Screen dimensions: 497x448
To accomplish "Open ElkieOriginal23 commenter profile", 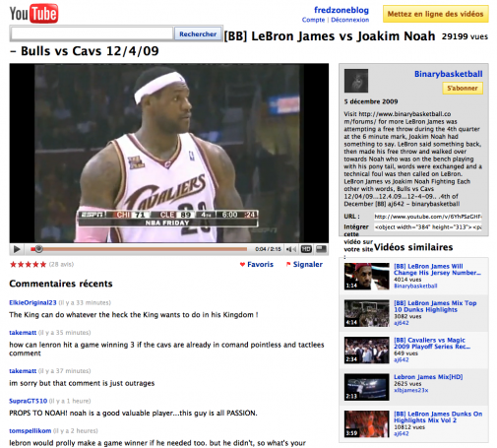I will coord(32,302).
